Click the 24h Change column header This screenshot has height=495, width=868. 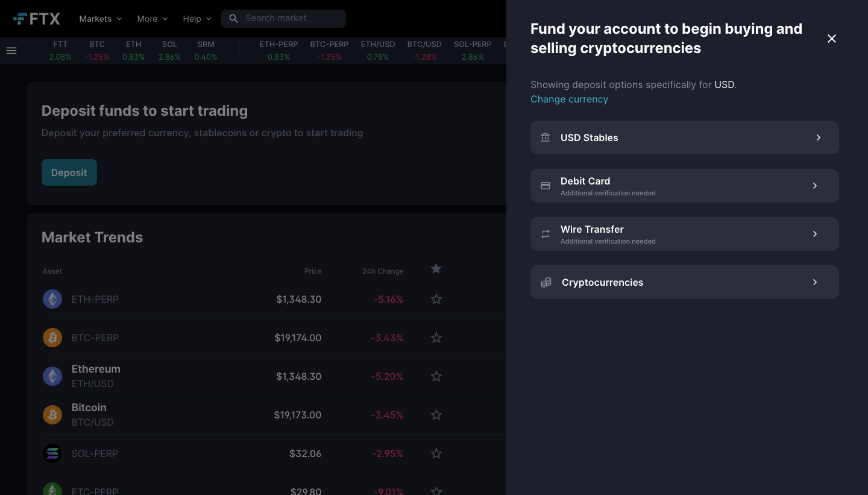[383, 271]
